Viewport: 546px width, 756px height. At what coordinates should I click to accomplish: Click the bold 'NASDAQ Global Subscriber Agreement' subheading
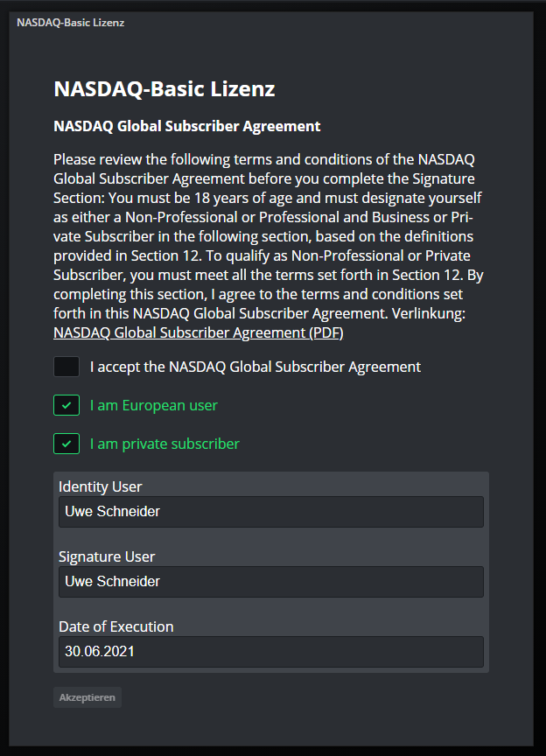pos(186,126)
